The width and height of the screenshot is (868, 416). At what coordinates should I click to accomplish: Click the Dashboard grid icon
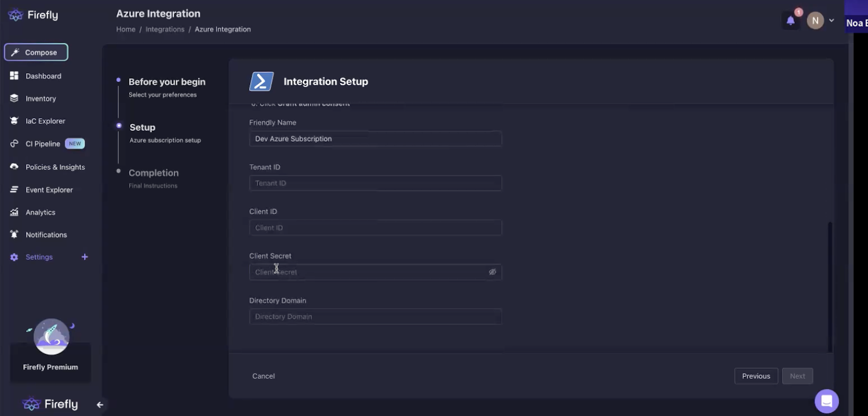click(x=14, y=75)
